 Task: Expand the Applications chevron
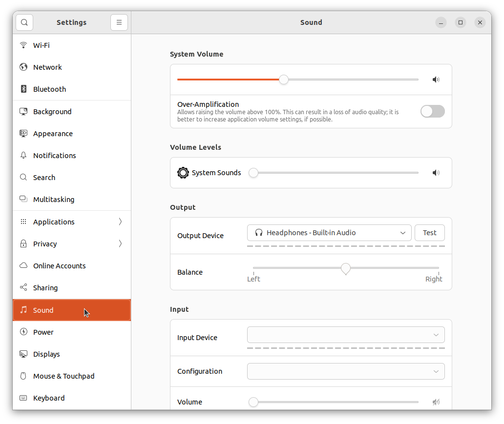tap(120, 222)
